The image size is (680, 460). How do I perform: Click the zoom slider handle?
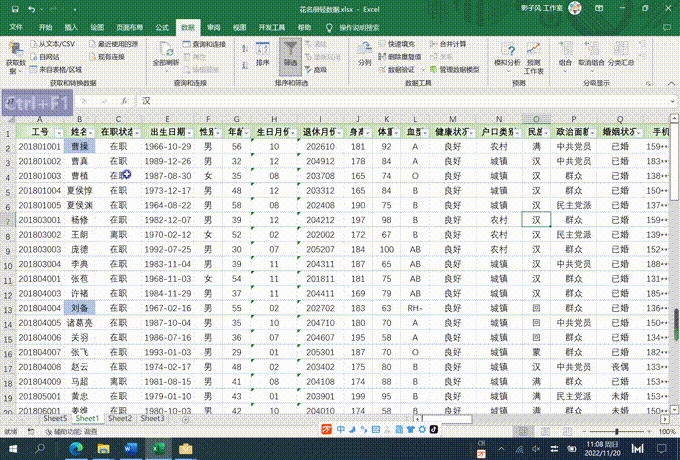coord(617,431)
